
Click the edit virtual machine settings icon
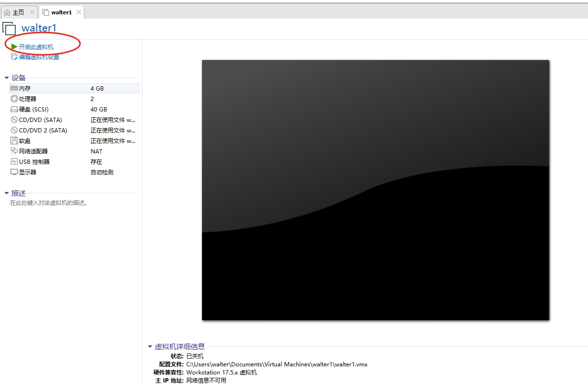pyautogui.click(x=14, y=57)
